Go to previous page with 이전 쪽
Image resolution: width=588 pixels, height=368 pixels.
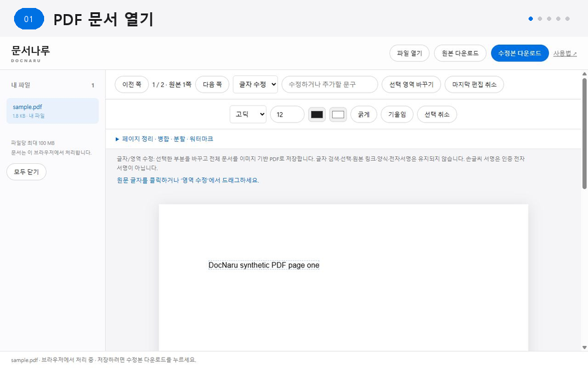pyautogui.click(x=132, y=85)
